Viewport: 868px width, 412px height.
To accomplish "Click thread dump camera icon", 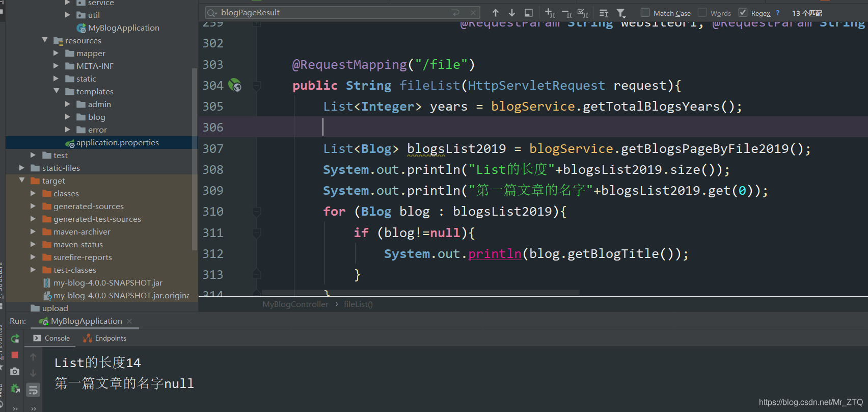I will coord(15,371).
